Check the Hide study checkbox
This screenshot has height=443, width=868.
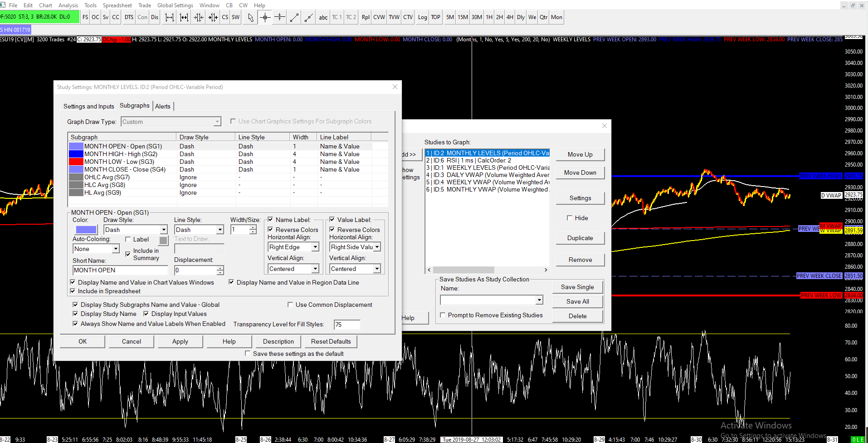pos(570,218)
